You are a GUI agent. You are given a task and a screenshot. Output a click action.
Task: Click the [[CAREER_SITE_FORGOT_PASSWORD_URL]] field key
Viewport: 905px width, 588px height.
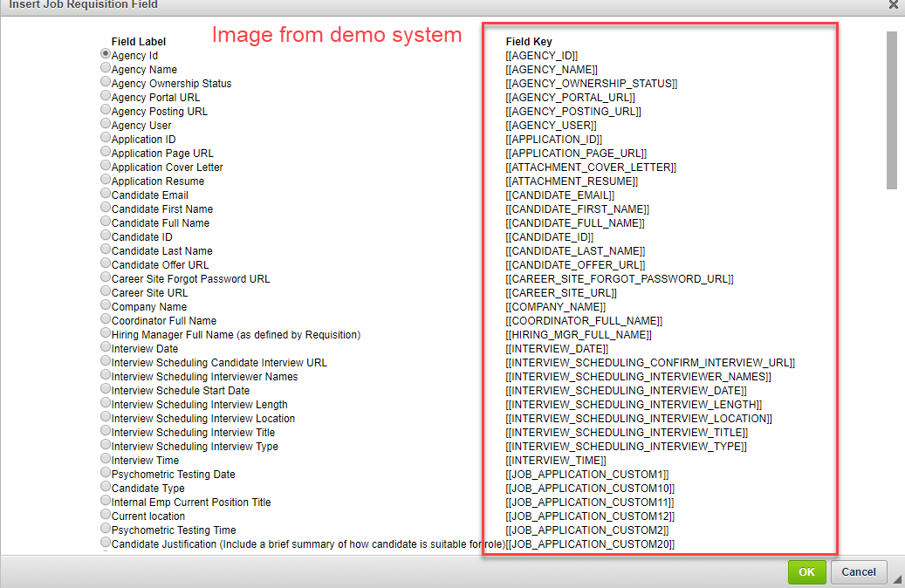(620, 279)
